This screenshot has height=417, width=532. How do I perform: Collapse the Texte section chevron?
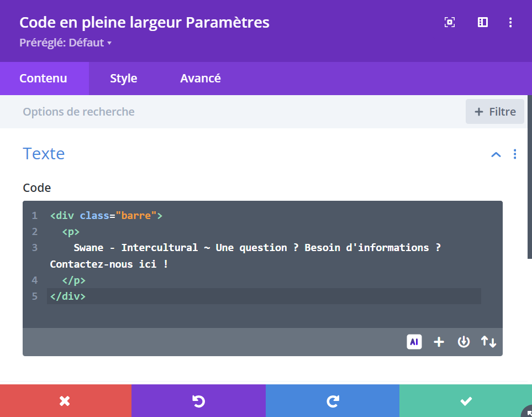point(496,154)
